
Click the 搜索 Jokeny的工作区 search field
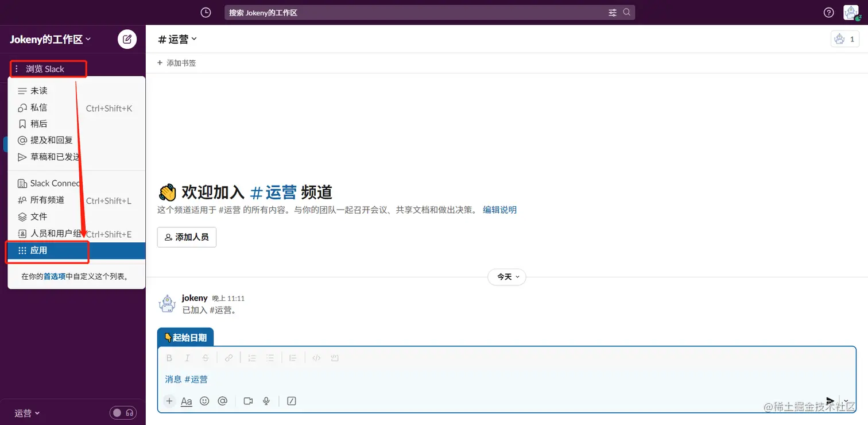tap(429, 13)
